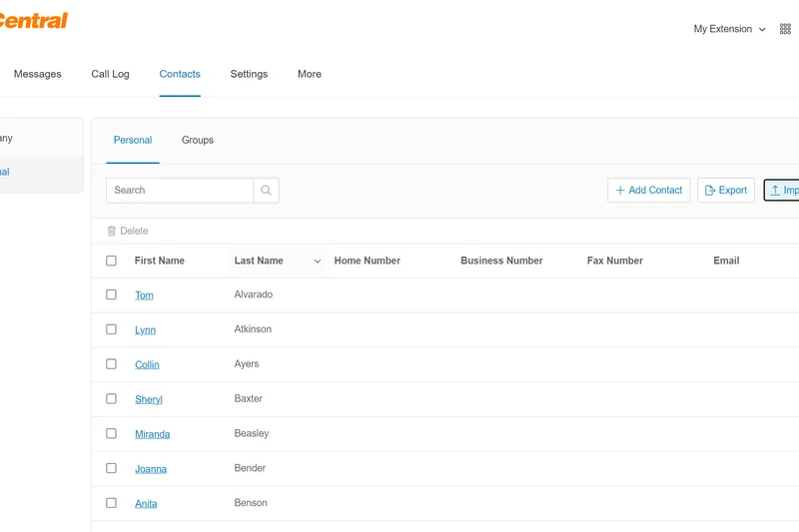Open the contact link Anita
Image resolution: width=799 pixels, height=532 pixels.
coord(146,503)
